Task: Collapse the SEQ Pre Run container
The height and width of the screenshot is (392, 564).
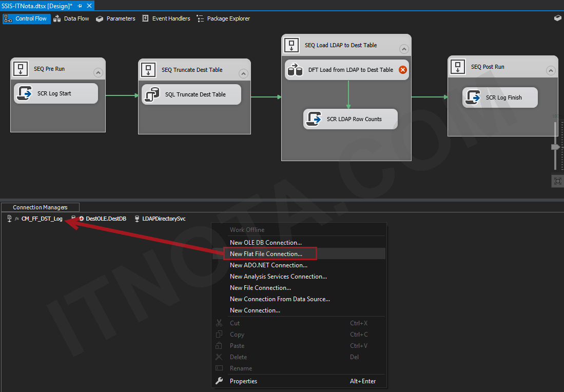Action: [98, 72]
